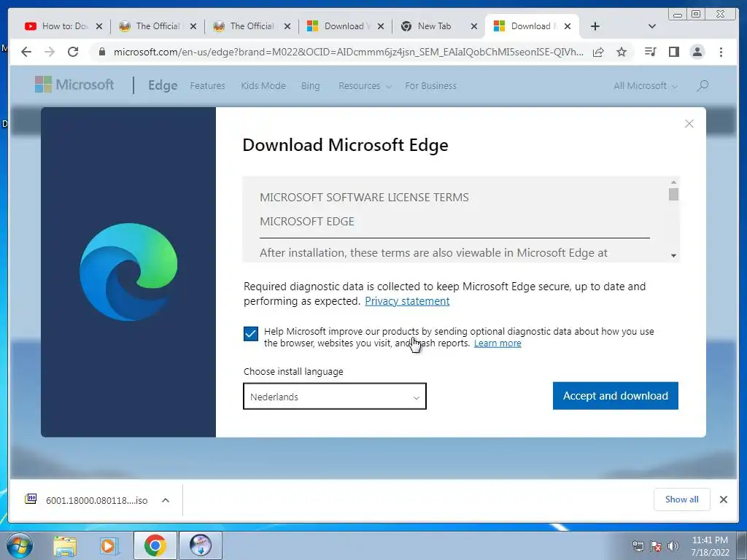The width and height of the screenshot is (747, 560).
Task: Launch Windows Media Player from taskbar
Action: (x=109, y=545)
